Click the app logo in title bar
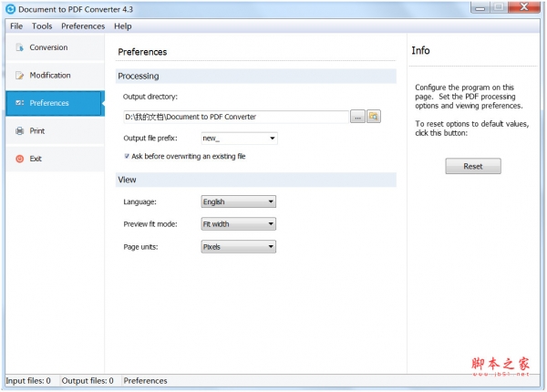 pyautogui.click(x=10, y=9)
